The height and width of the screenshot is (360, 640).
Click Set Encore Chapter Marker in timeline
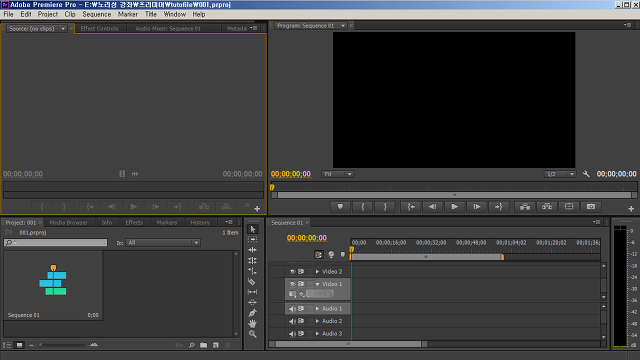pos(331,255)
